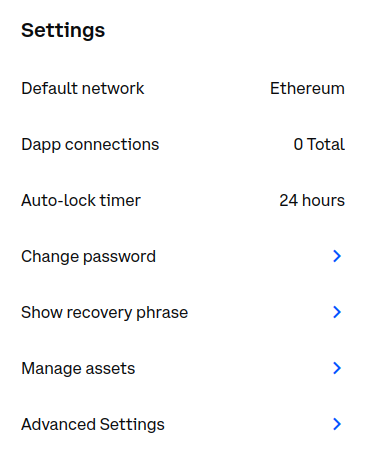Select the Default network label
The height and width of the screenshot is (462, 369).
pyautogui.click(x=83, y=89)
